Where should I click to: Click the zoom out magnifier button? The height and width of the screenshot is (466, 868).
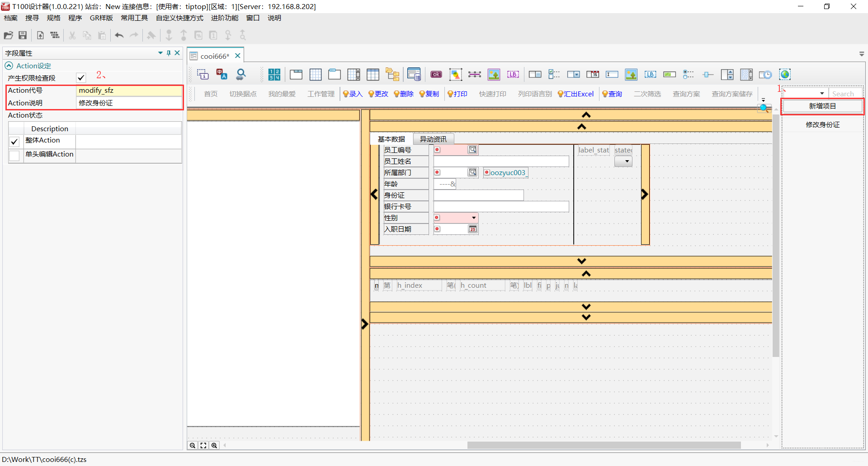193,445
